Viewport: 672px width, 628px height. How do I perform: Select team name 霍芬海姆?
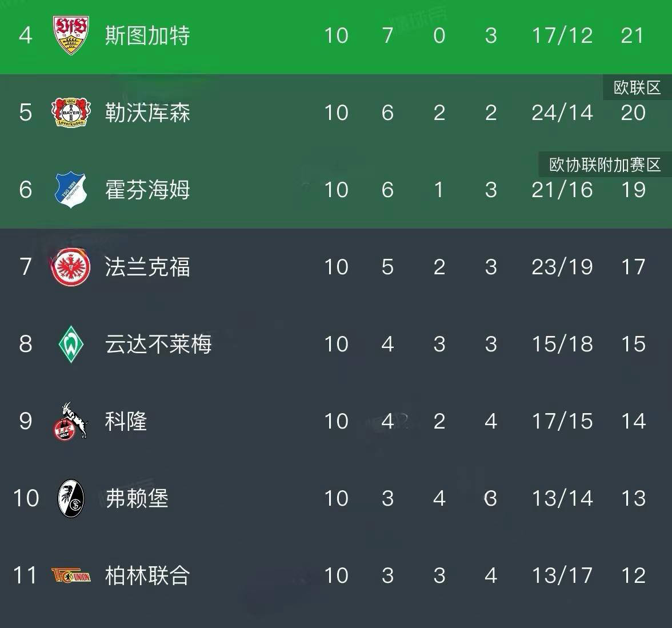click(x=147, y=190)
